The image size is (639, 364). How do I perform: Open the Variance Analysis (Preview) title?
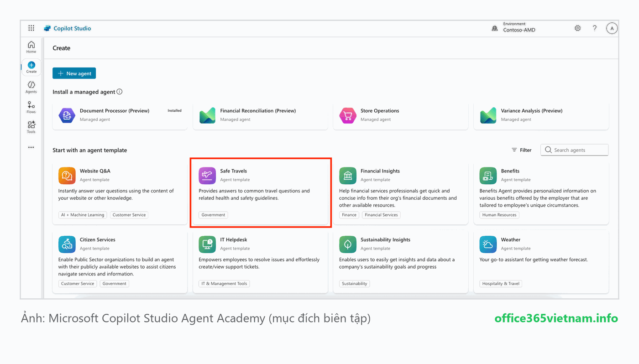pyautogui.click(x=532, y=111)
